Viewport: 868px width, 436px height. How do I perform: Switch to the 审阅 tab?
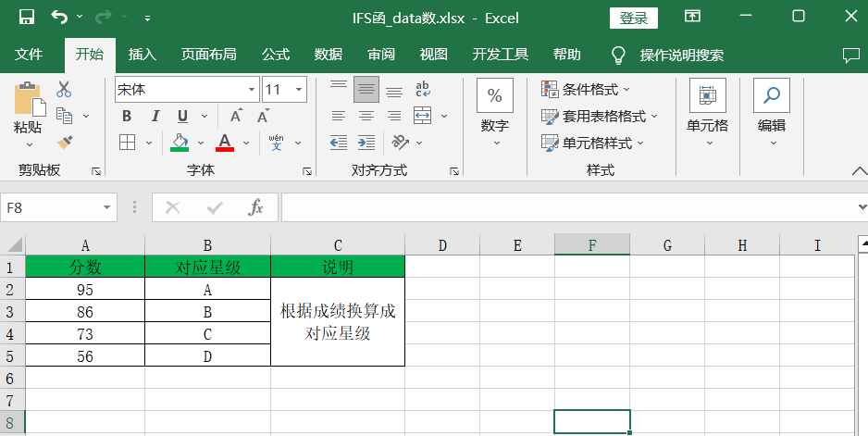pyautogui.click(x=381, y=55)
